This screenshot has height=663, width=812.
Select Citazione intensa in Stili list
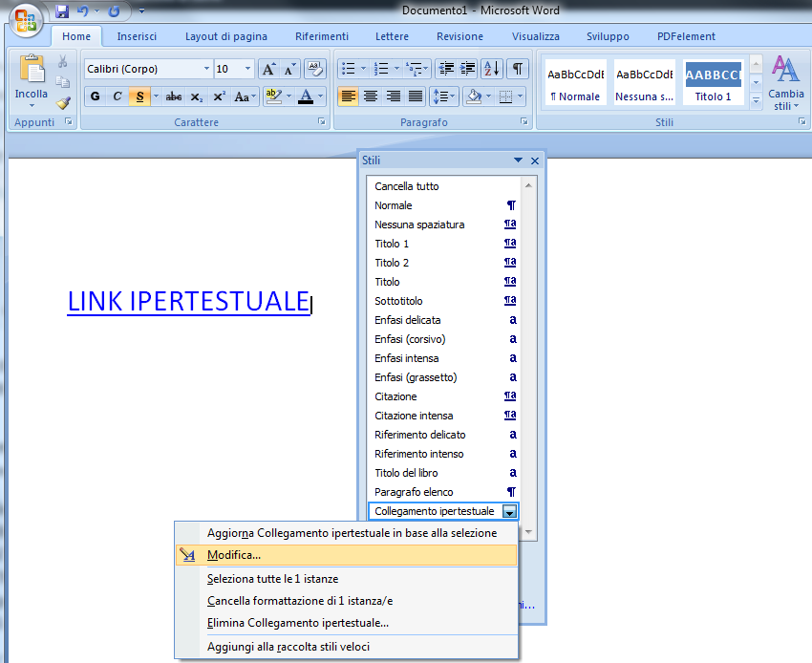(x=414, y=416)
